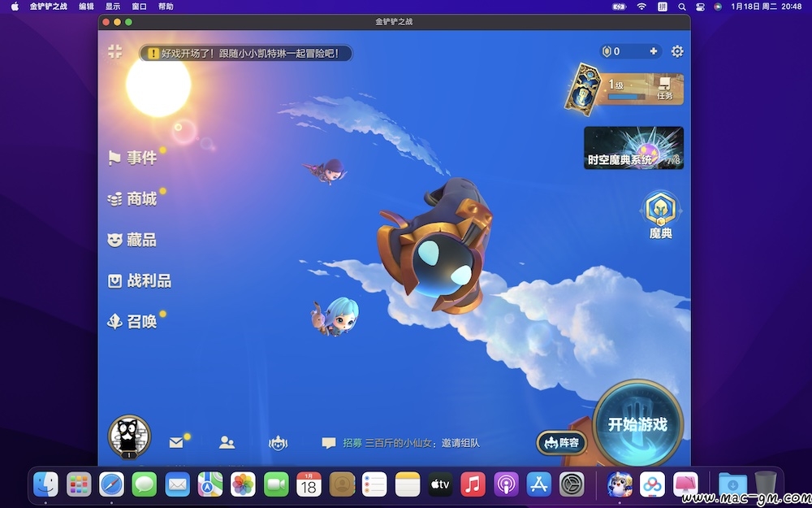The image size is (812, 508).
Task: Open Control Center icon in menu bar
Action: tap(700, 7)
